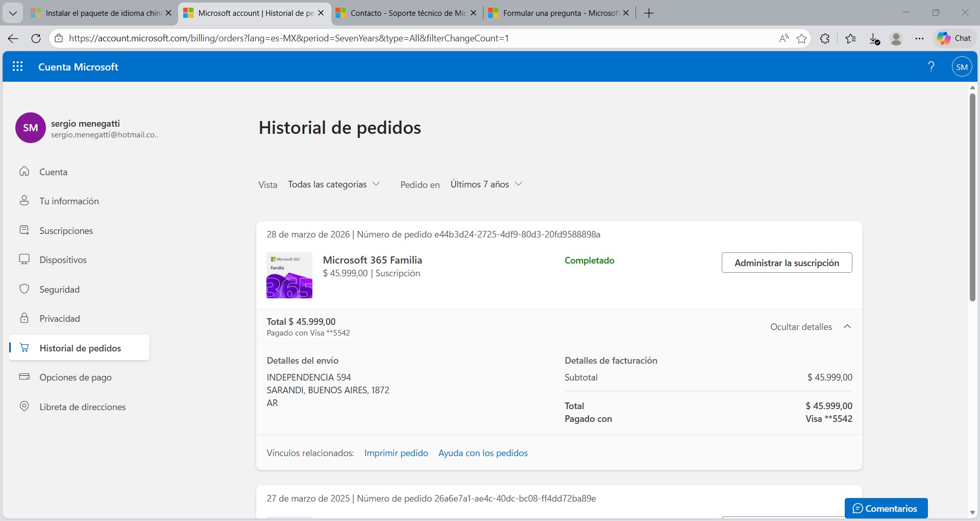The image size is (980, 521).
Task: Open the Microsoft apps launcher grid
Action: [18, 66]
